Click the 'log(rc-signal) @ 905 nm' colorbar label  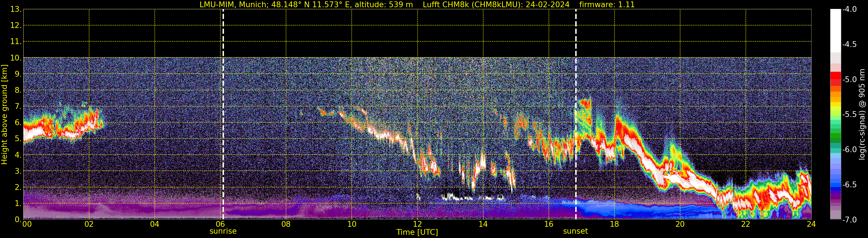pos(862,114)
